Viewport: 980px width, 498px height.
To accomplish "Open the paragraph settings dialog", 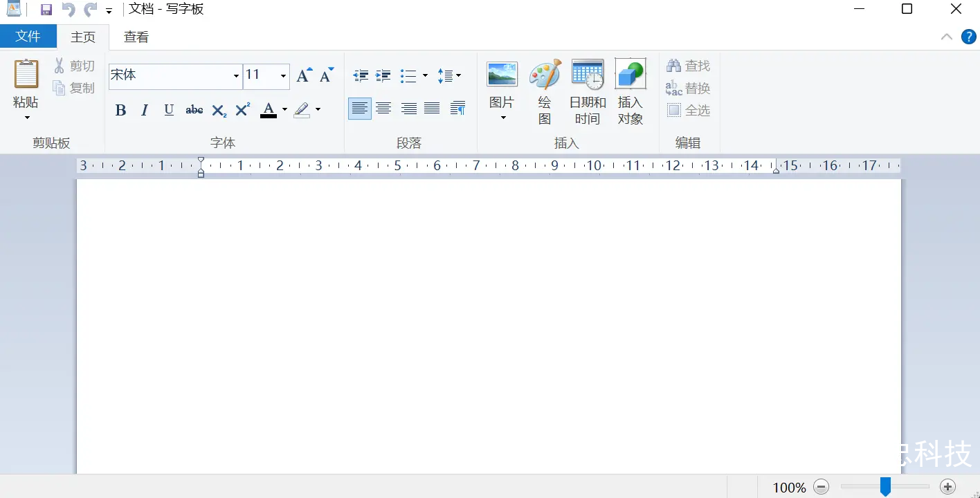I will (457, 109).
